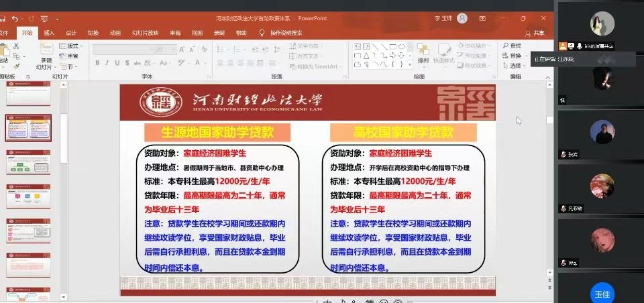Click the 重置 reset slide button
The image size is (644, 303).
pyautogui.click(x=68, y=56)
